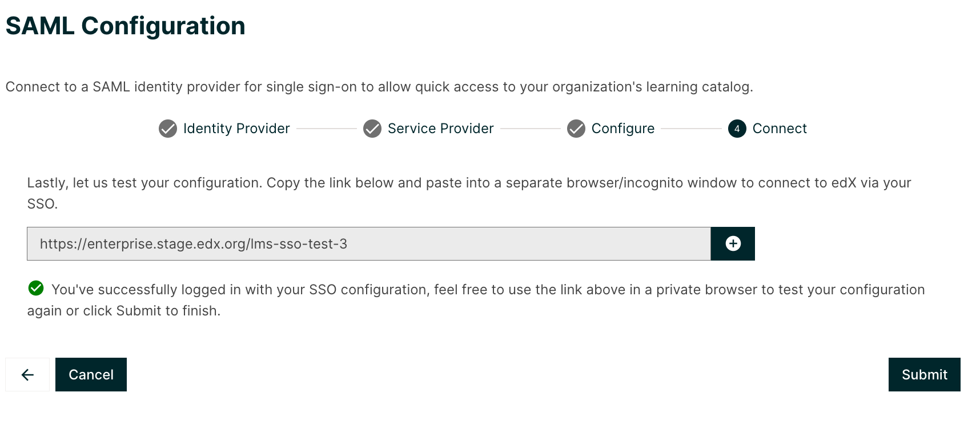Click the numbered circle on Connect step
This screenshot has width=980, height=424.
point(737,129)
